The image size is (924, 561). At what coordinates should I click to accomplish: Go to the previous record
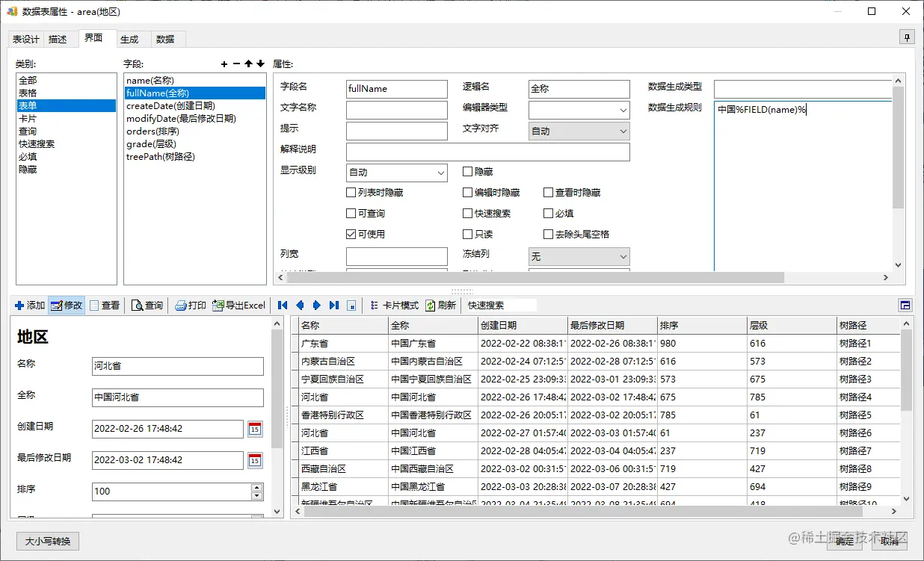tap(300, 306)
